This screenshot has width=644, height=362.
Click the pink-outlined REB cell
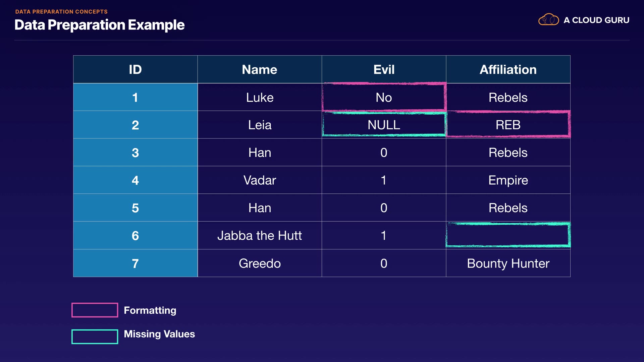(508, 125)
